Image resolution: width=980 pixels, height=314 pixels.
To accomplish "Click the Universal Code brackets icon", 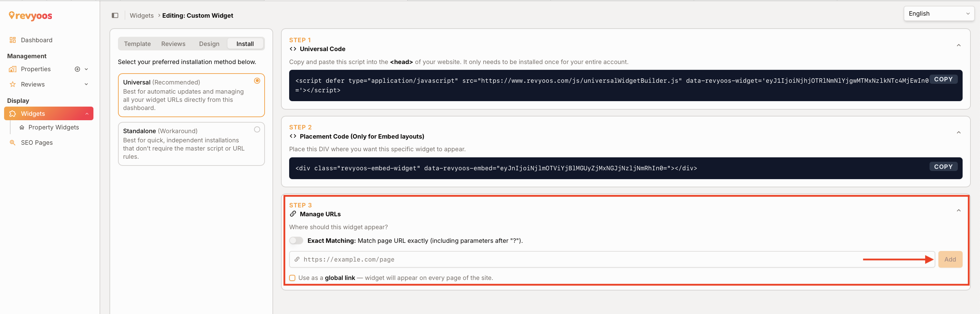I will pos(293,49).
